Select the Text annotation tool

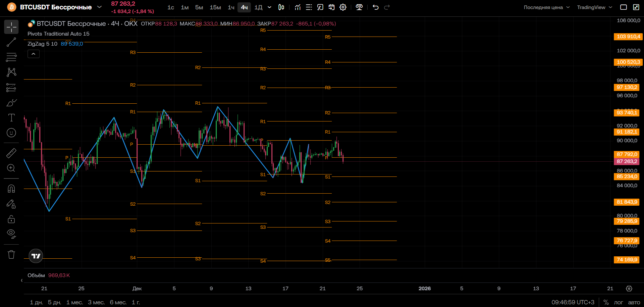(x=11, y=118)
